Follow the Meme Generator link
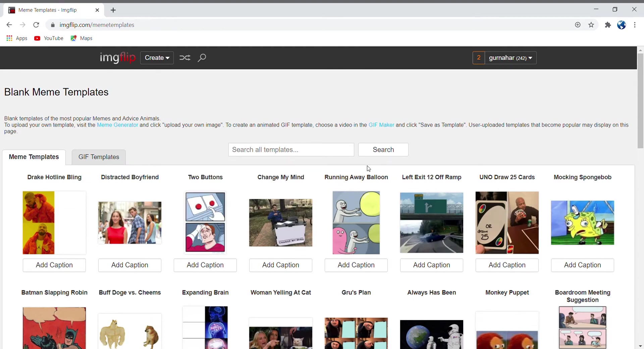The width and height of the screenshot is (644, 349). pos(117,125)
